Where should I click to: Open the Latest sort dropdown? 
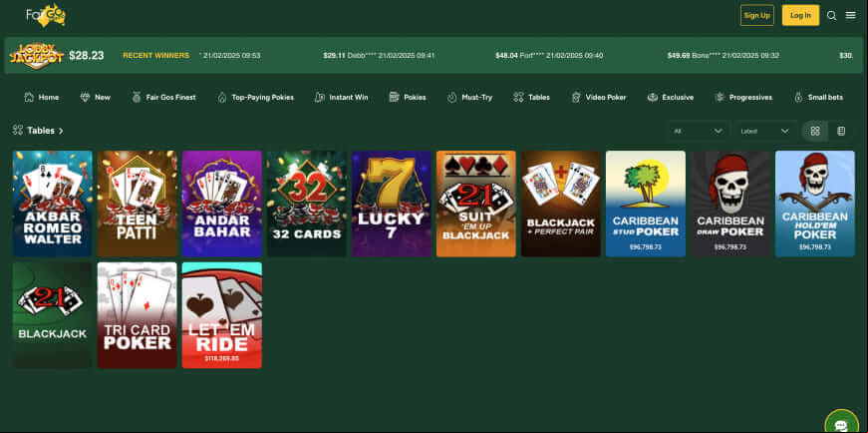pos(765,131)
